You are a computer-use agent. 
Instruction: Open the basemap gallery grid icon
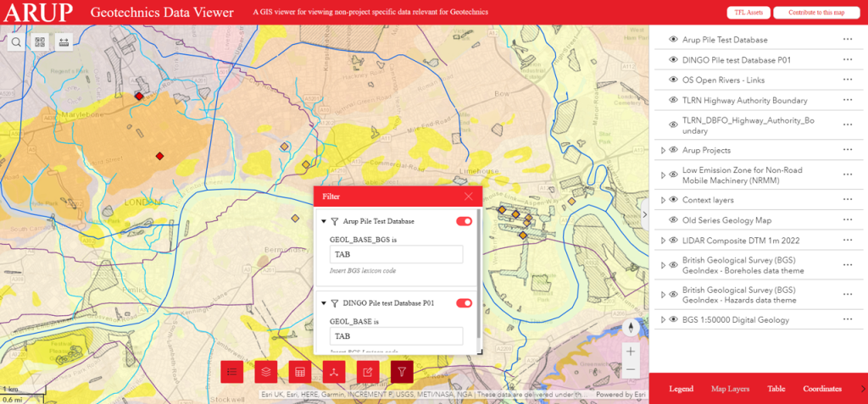pos(40,42)
